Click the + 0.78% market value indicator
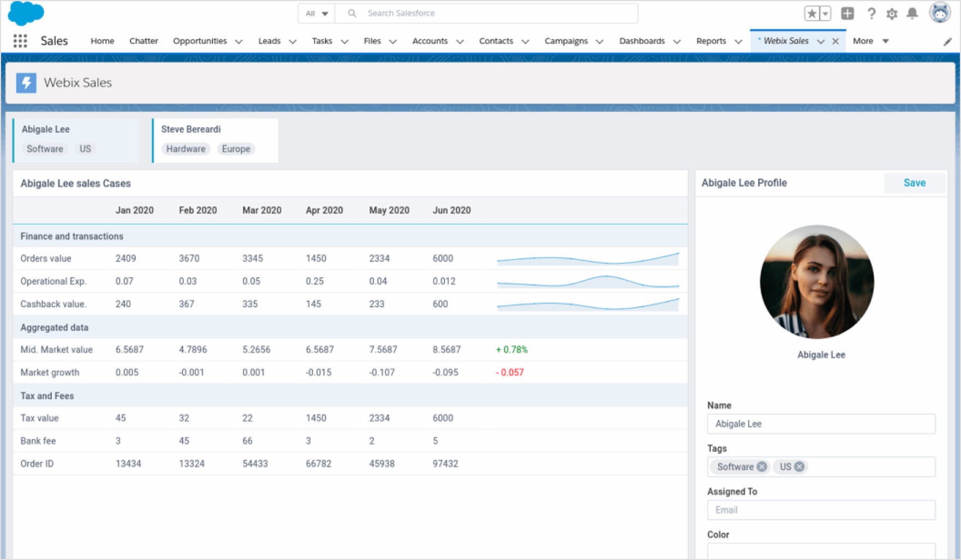The image size is (961, 560). [512, 350]
